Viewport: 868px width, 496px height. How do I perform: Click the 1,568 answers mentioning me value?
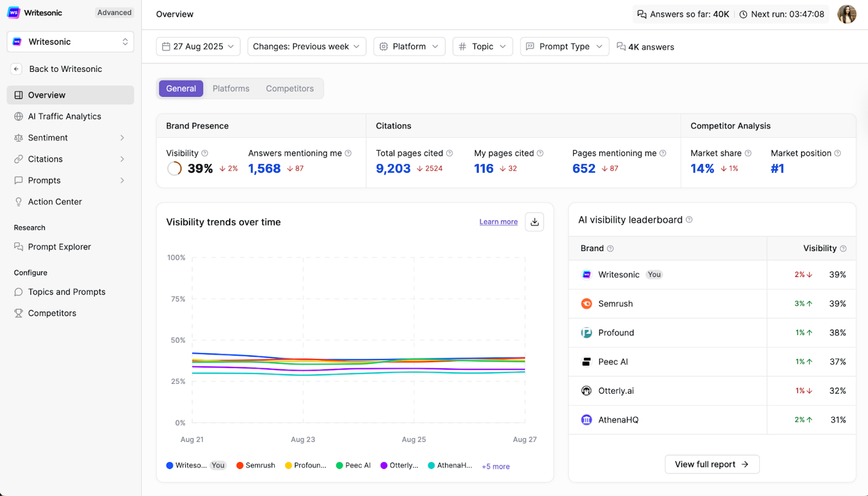click(264, 169)
